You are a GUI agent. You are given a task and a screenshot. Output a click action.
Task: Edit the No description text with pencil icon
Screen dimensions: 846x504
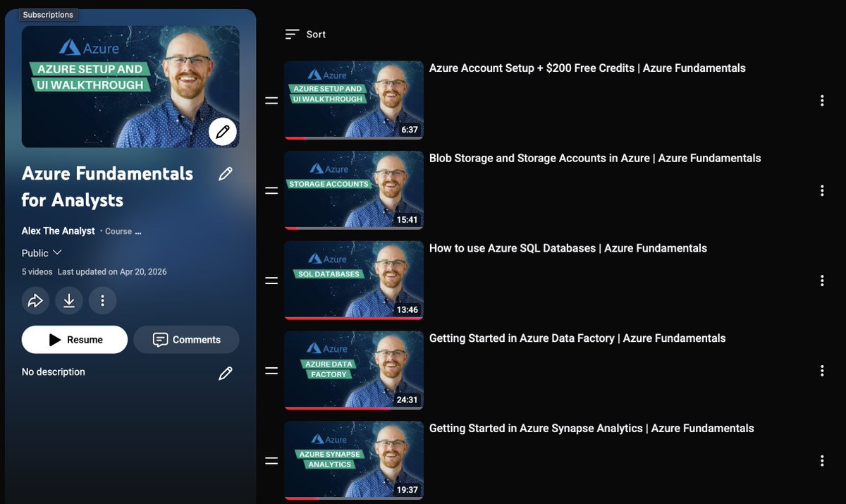coord(226,374)
